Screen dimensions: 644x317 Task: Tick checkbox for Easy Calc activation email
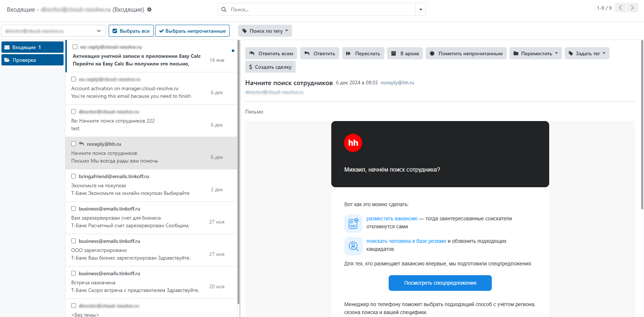(75, 47)
